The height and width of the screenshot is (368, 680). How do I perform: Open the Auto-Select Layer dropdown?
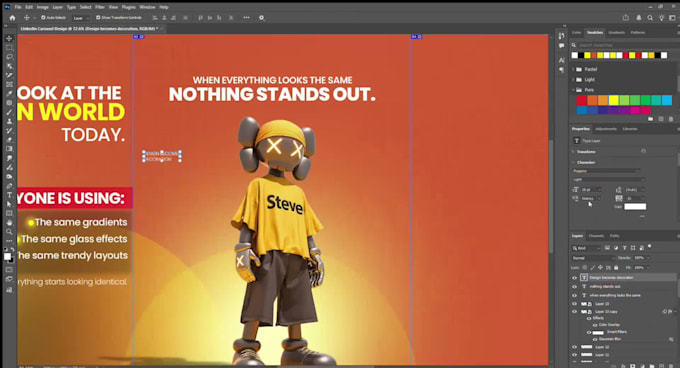point(81,18)
